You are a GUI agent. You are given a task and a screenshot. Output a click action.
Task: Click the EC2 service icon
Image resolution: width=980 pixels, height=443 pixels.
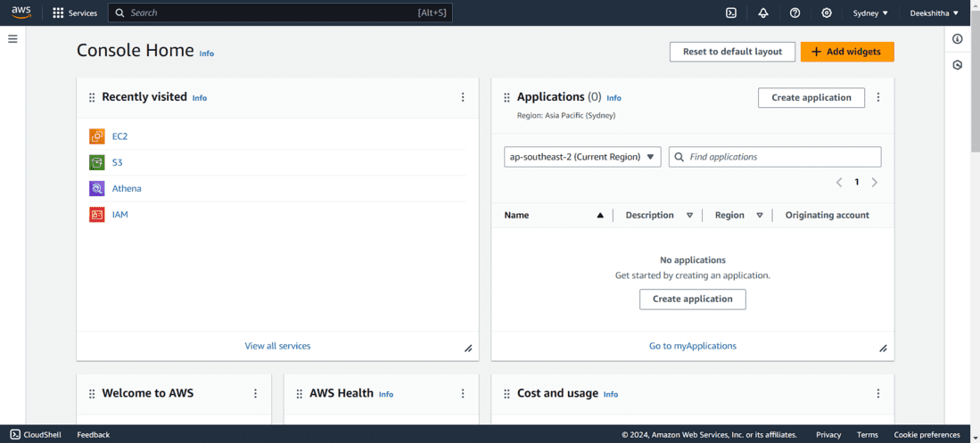coord(97,136)
